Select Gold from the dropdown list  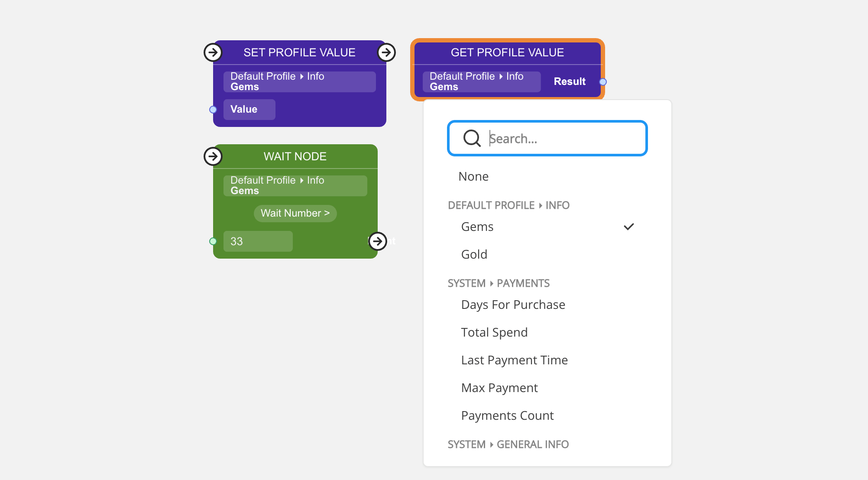tap(474, 254)
